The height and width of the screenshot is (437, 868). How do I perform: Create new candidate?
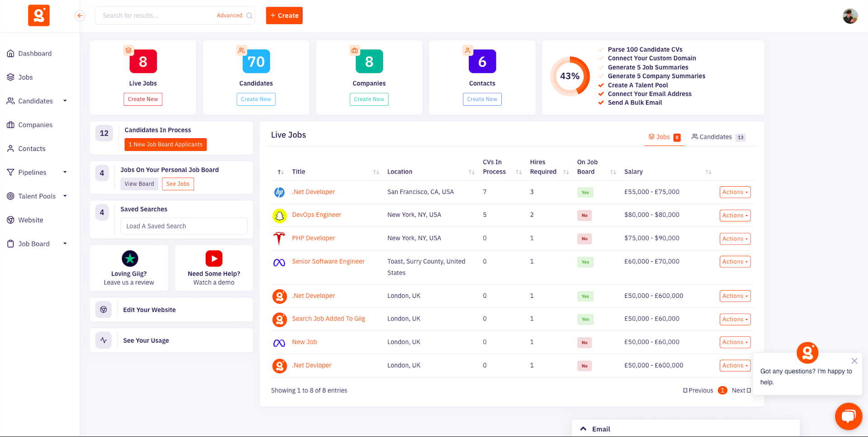pos(256,99)
